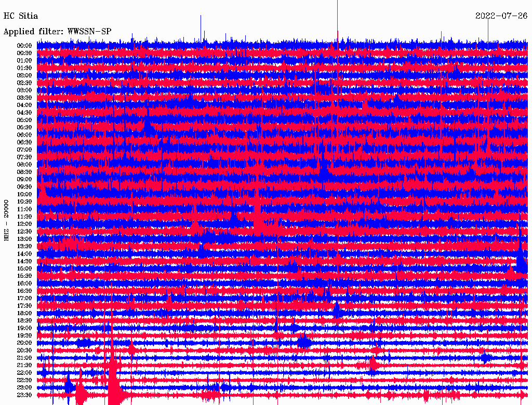Select the 22:30 time label
The height and width of the screenshot is (405, 532).
[24, 380]
